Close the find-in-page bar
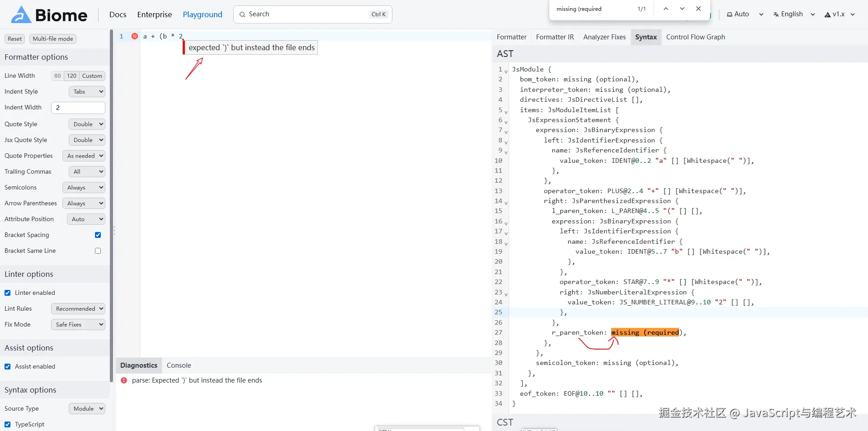 [698, 9]
